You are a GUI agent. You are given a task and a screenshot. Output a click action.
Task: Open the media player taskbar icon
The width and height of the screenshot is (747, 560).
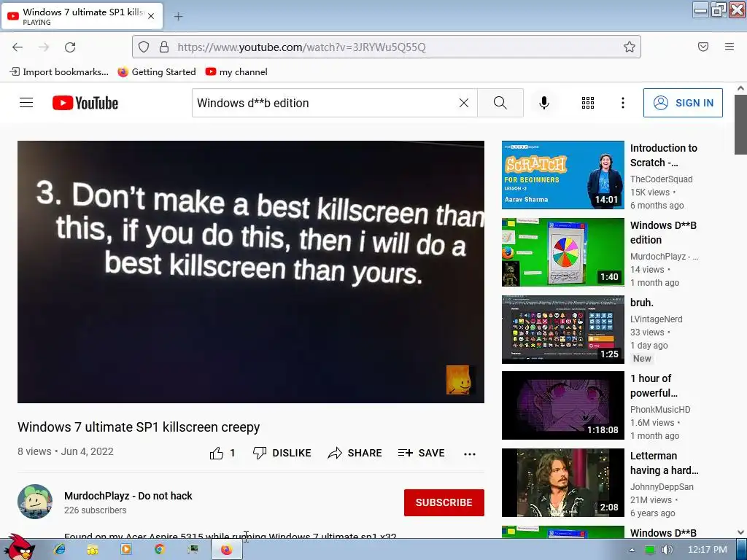coord(126,550)
